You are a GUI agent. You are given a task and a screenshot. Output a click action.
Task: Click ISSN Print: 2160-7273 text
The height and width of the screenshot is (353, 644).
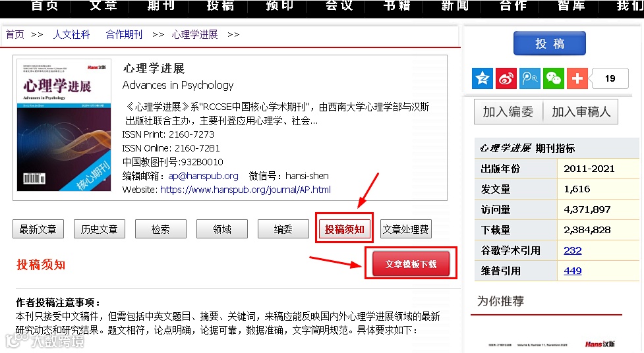coord(168,134)
